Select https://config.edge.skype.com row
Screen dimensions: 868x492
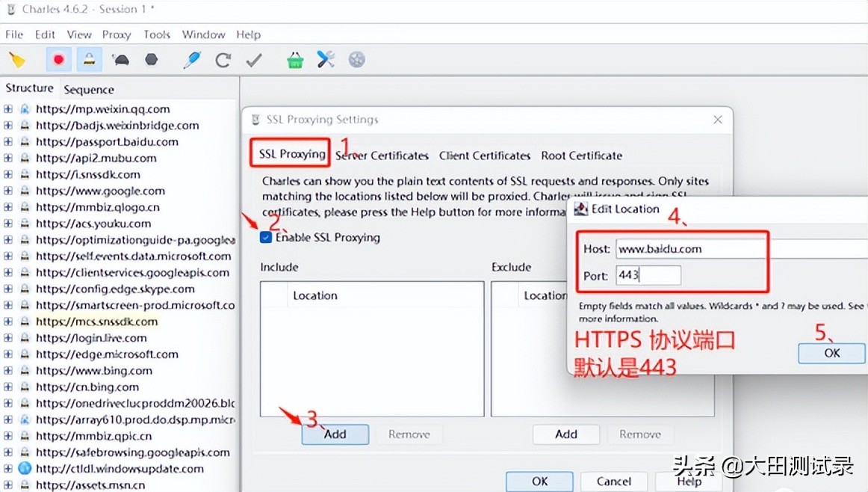click(115, 289)
